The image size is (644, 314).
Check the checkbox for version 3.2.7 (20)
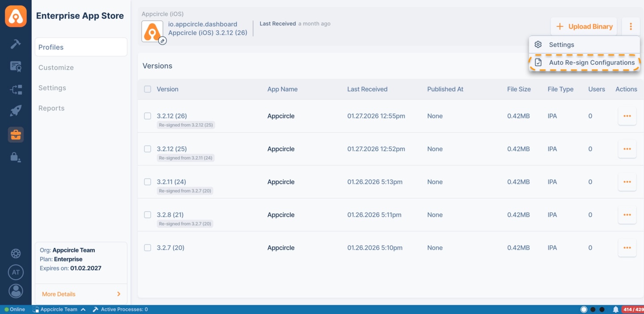[x=148, y=247]
